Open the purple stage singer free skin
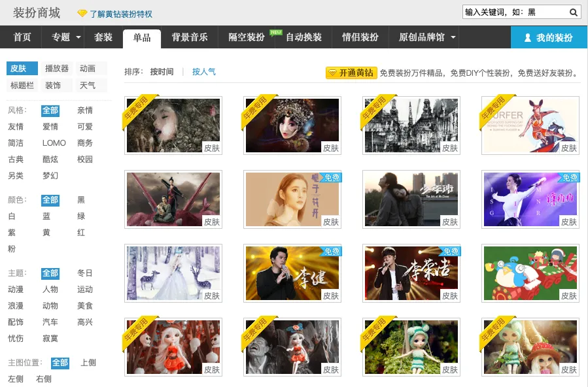This screenshot has width=588, height=387. (x=530, y=199)
